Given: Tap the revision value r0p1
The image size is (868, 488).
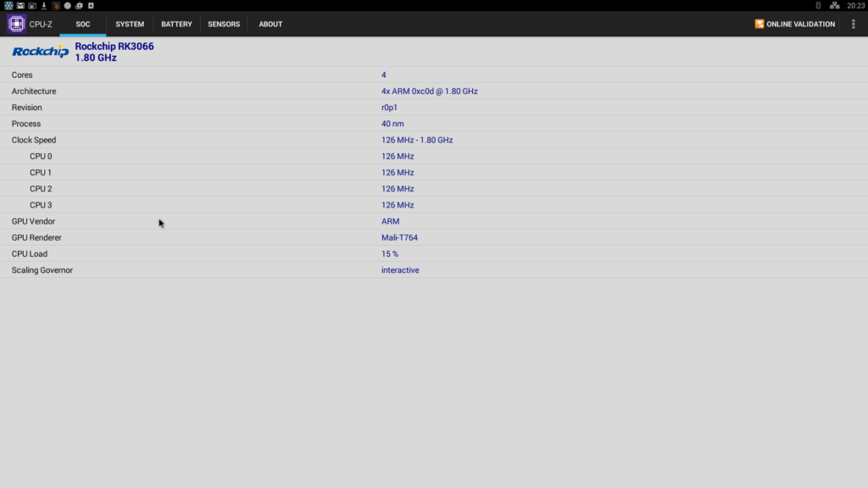Looking at the screenshot, I should (389, 108).
